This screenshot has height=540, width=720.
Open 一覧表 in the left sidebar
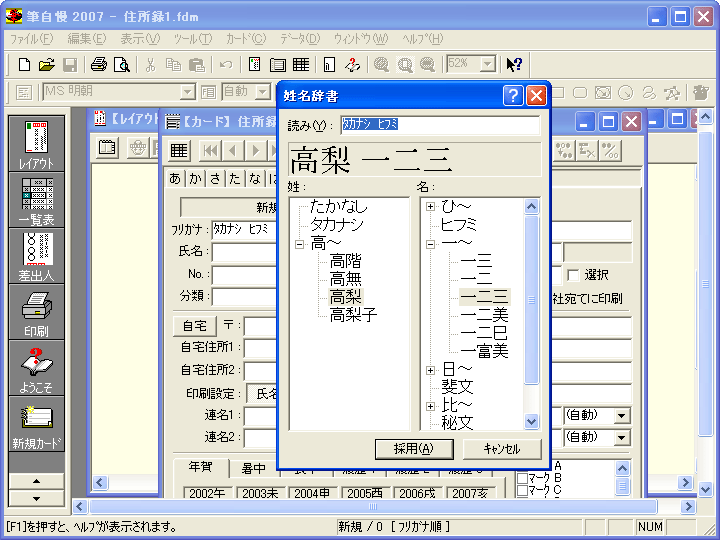36,200
